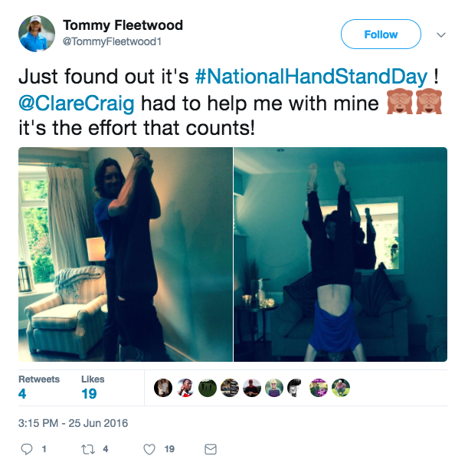
Task: Open the @ClareCraig mention
Action: (76, 103)
